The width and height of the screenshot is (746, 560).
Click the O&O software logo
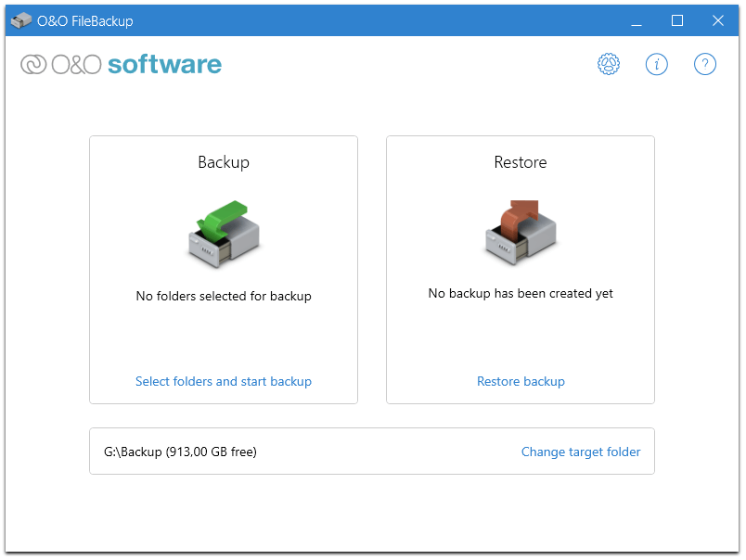[x=122, y=65]
